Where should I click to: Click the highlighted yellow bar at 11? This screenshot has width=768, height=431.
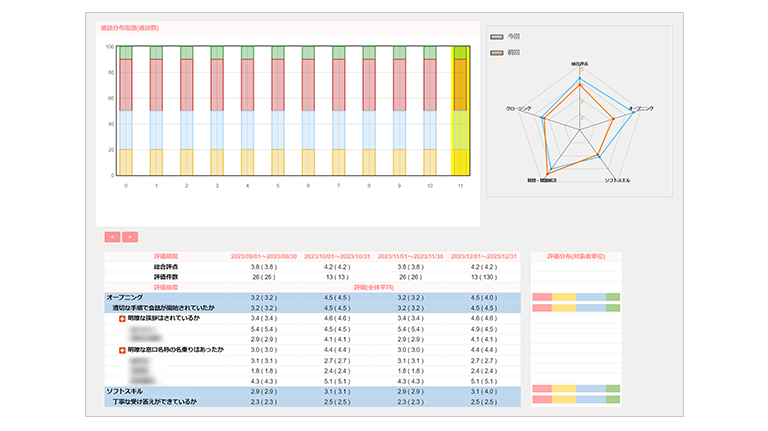[x=461, y=110]
